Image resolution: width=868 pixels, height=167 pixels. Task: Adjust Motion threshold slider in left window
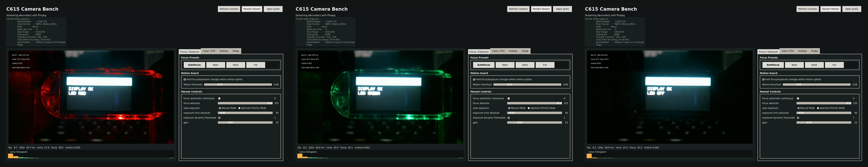coord(238,85)
